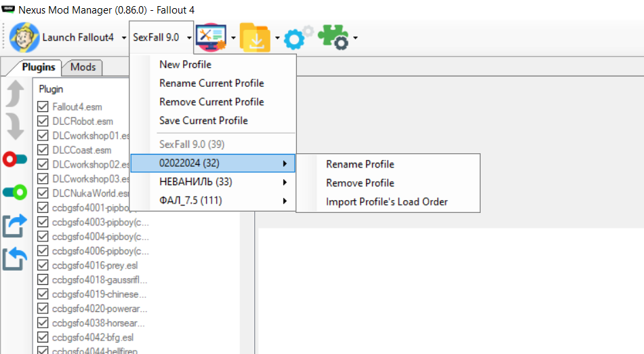Select Import Profile's Load Order
644x354 pixels.
pos(386,201)
